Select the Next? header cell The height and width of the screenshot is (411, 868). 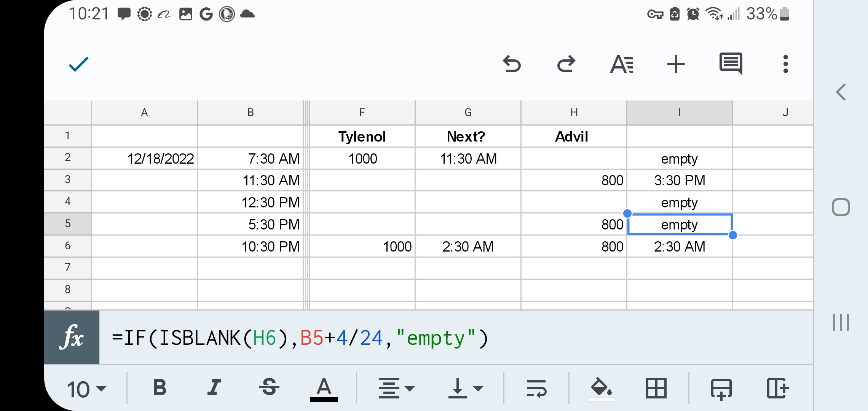pos(468,136)
